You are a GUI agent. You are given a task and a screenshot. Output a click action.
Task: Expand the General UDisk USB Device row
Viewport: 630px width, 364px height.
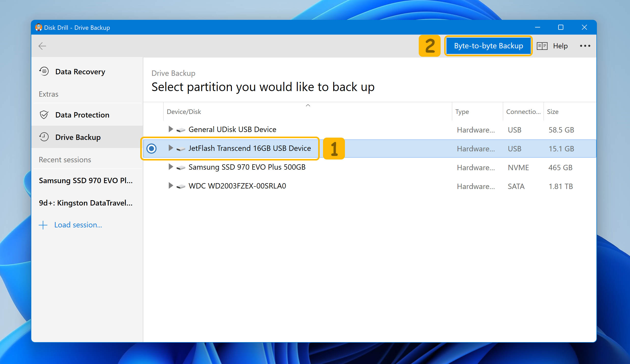point(171,129)
